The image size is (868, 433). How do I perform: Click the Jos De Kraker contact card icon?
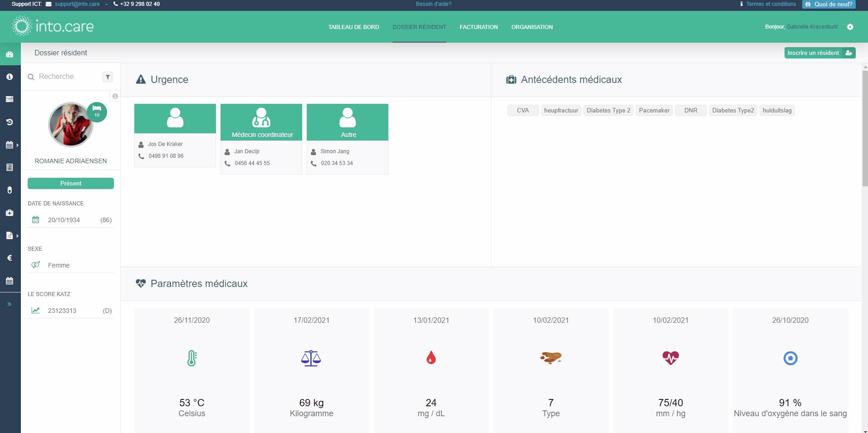click(x=175, y=118)
